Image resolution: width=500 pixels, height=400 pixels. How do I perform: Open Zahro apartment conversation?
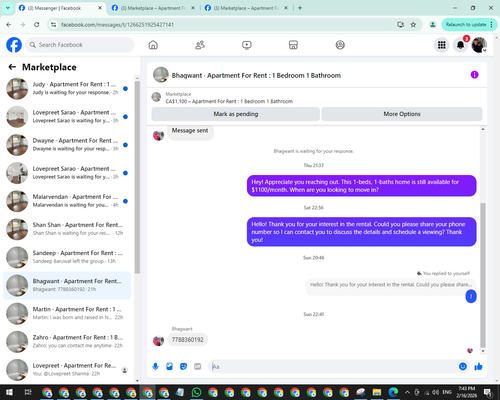point(67,341)
